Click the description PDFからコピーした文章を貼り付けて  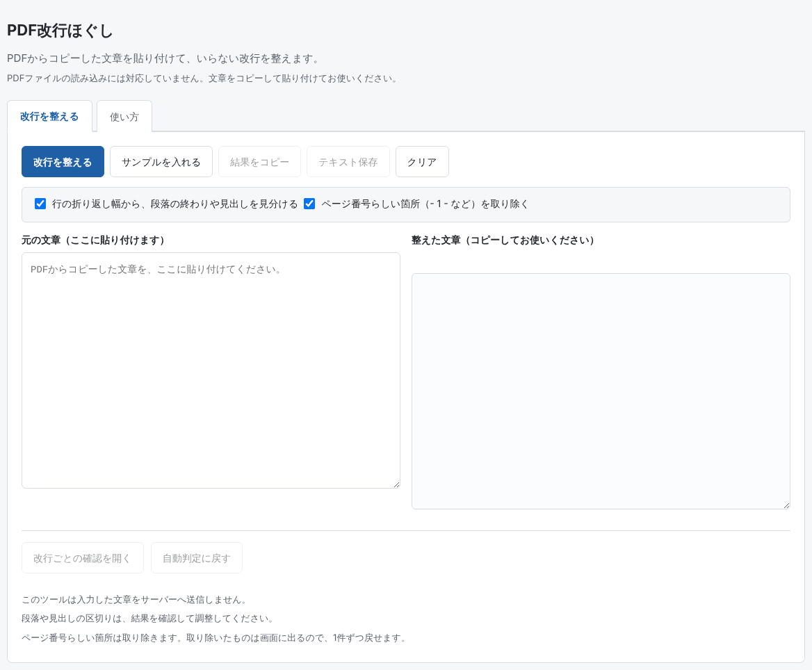[163, 59]
